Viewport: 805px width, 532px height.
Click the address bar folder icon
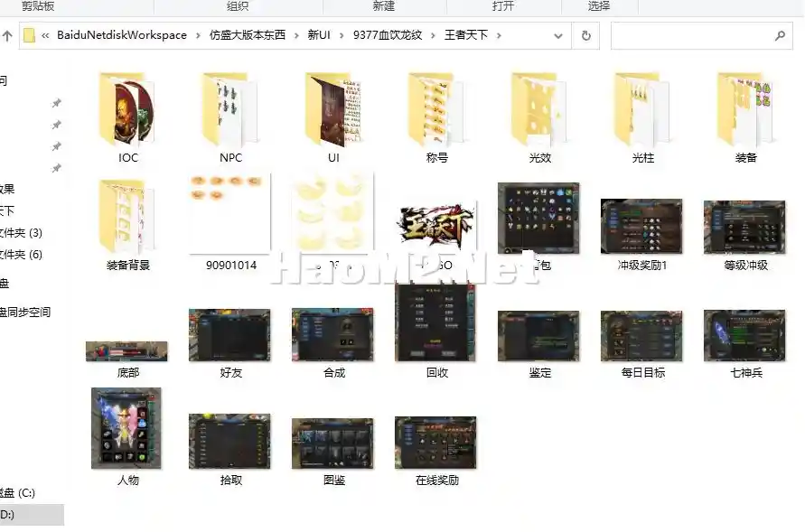pyautogui.click(x=29, y=35)
